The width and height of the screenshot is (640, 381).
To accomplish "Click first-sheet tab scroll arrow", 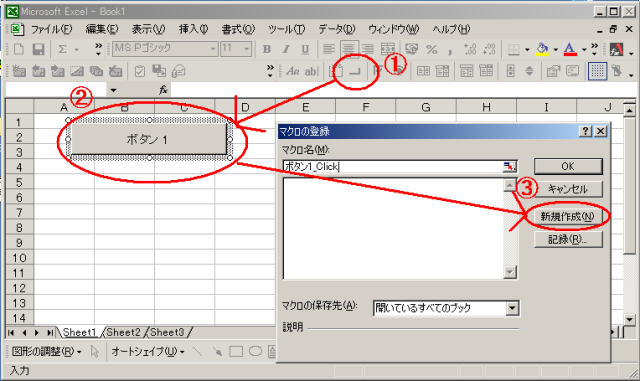I will point(11,333).
